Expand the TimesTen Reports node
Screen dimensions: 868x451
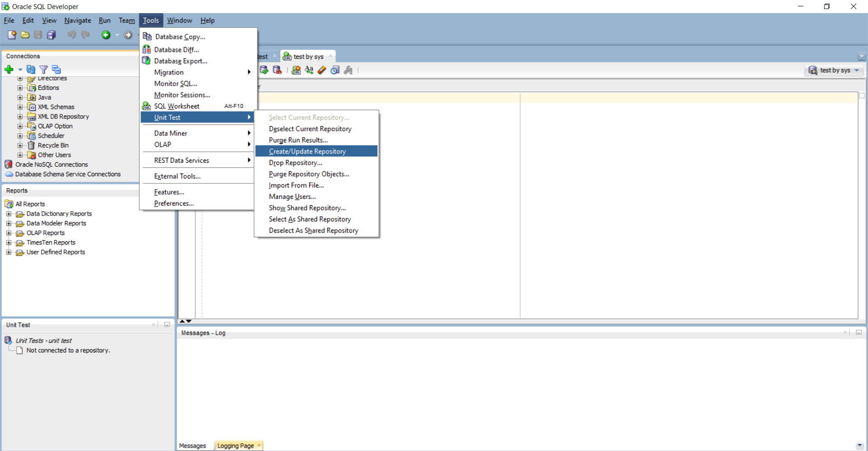(9, 243)
